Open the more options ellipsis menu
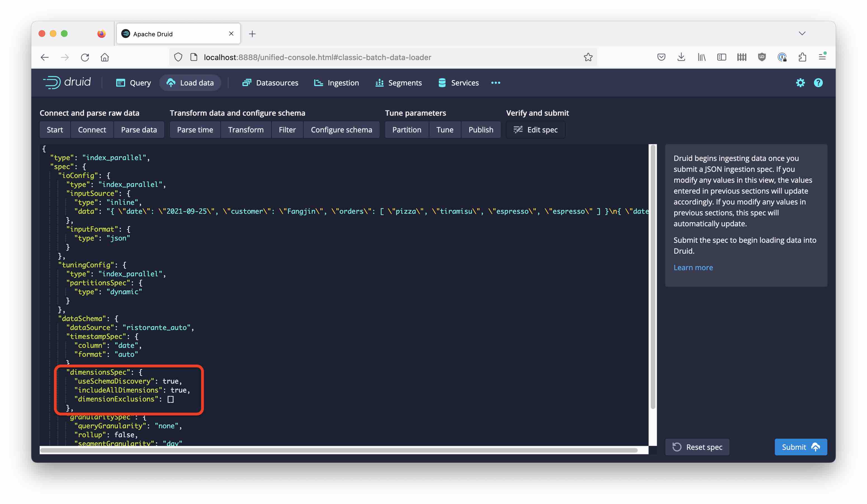Viewport: 867px width, 504px height. (496, 83)
